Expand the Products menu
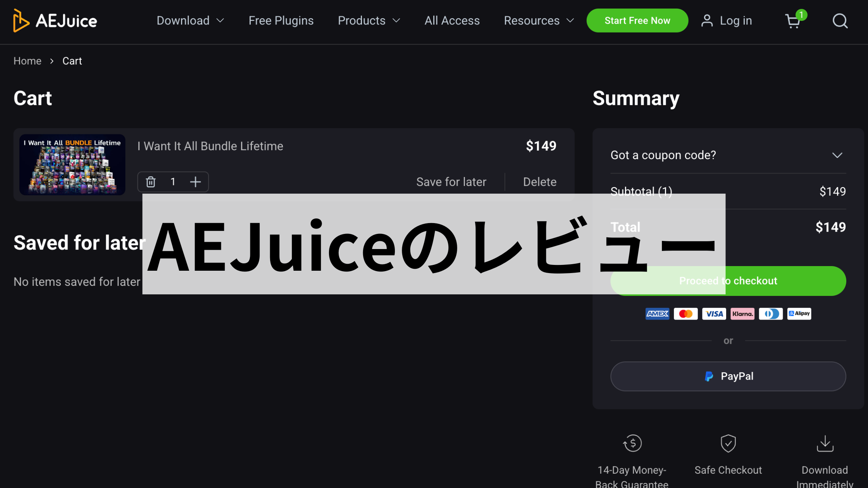868x488 pixels. pyautogui.click(x=369, y=21)
